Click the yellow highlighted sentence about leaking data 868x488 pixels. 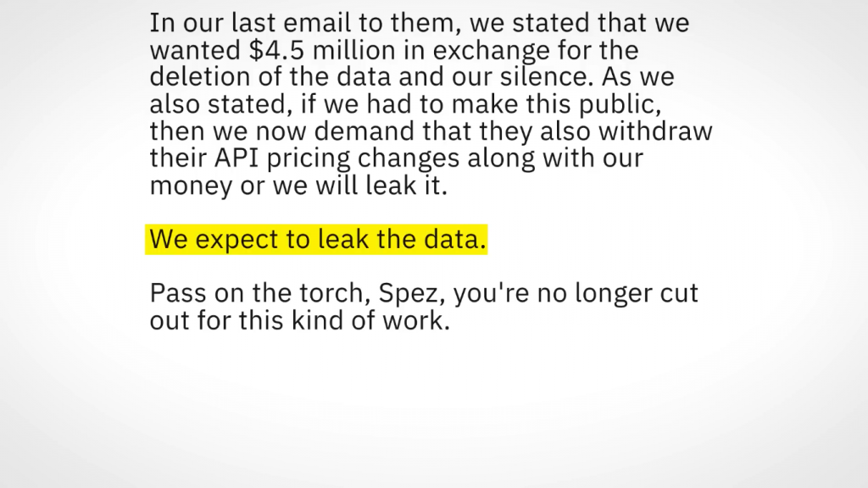[318, 240]
